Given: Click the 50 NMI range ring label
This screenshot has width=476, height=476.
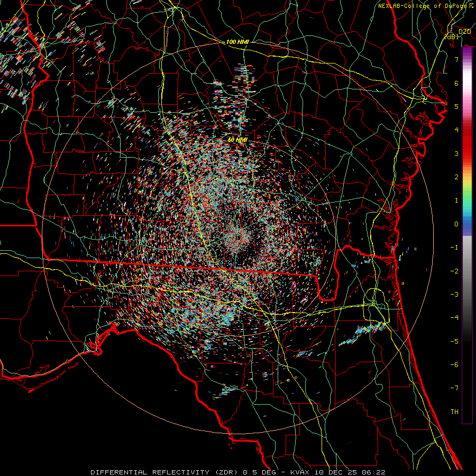Looking at the screenshot, I should point(237,140).
